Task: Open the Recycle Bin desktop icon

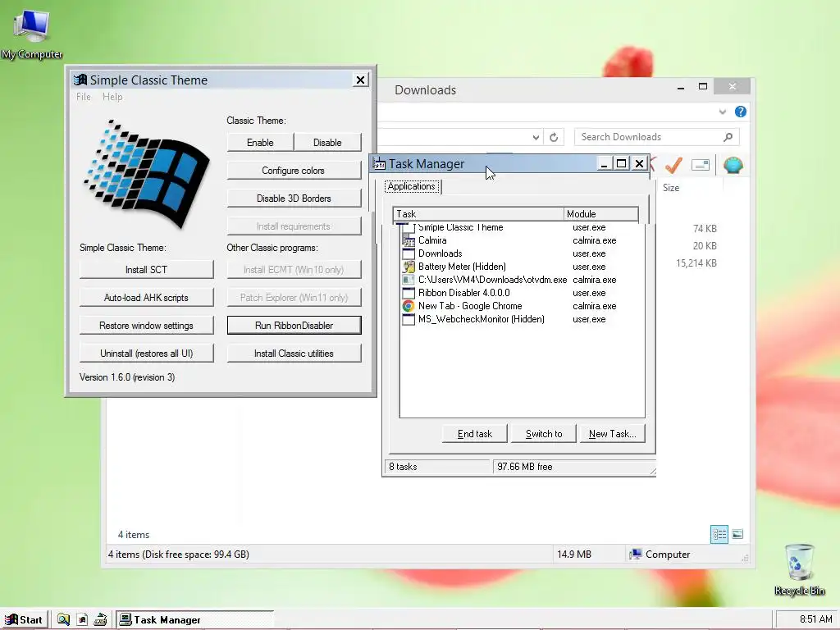Action: coord(799,569)
